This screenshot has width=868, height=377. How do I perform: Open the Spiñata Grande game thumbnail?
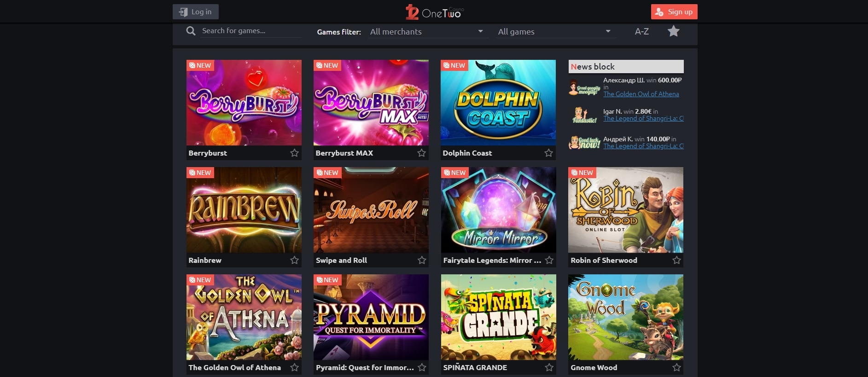pos(499,317)
